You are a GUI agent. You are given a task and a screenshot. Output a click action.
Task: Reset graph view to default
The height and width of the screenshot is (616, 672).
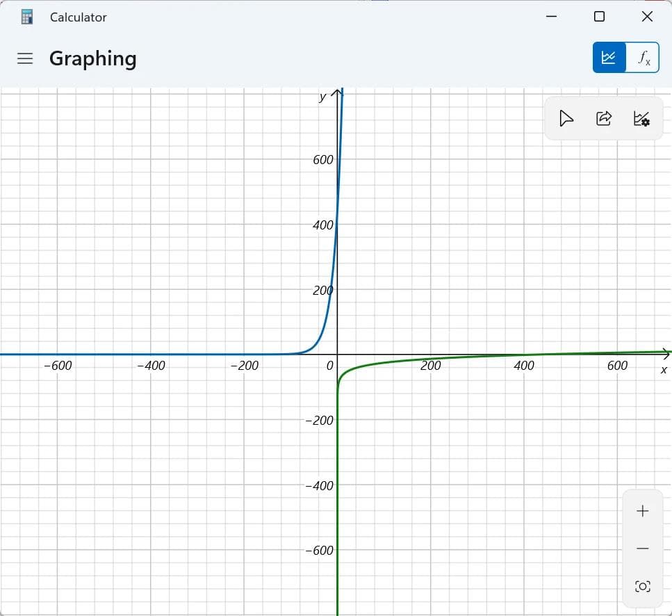(x=642, y=587)
